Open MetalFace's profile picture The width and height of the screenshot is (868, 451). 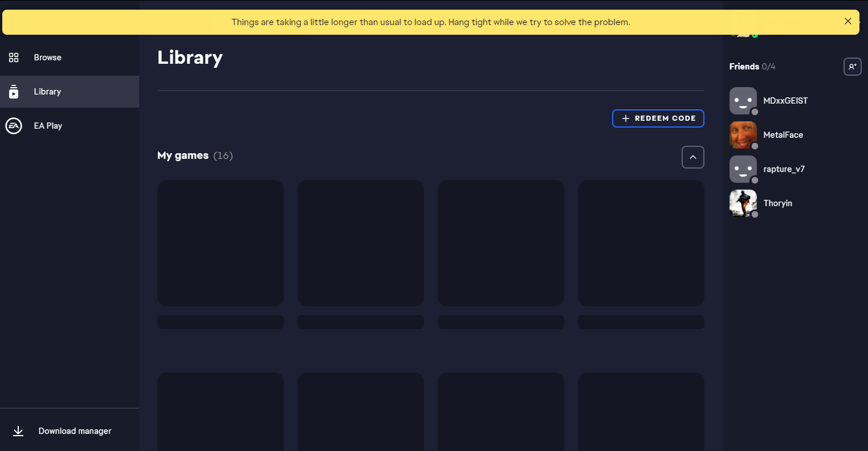point(743,135)
